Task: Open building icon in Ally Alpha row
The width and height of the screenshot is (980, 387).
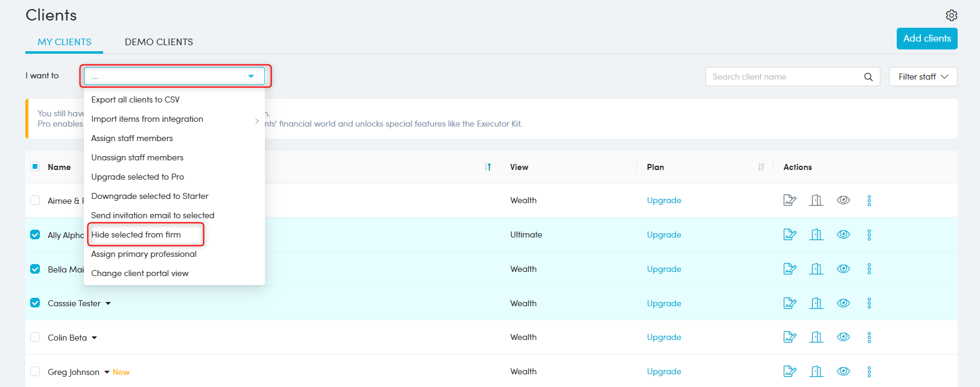Action: pos(816,234)
